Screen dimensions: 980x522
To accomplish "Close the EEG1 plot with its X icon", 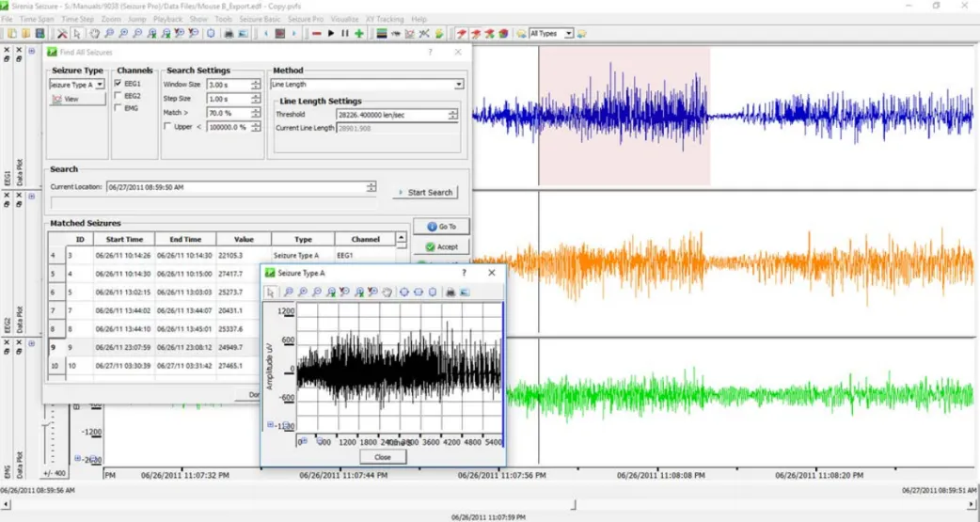I will 7,50.
